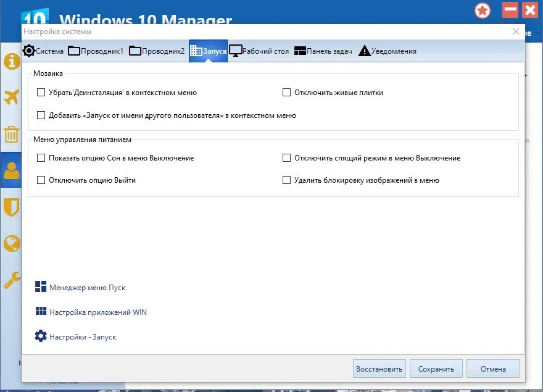Enable Убрать 'Деинсталяция' в контекстном меню
This screenshot has width=543, height=392.
pos(41,93)
